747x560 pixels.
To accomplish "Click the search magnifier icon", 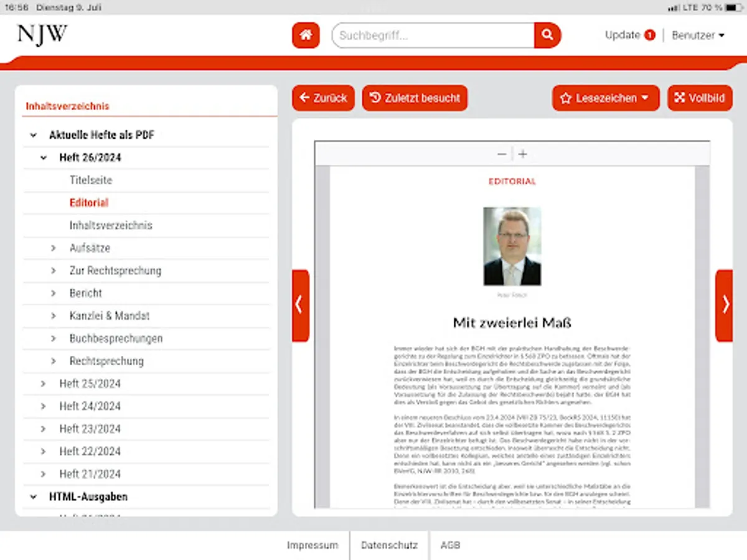I will click(x=547, y=35).
